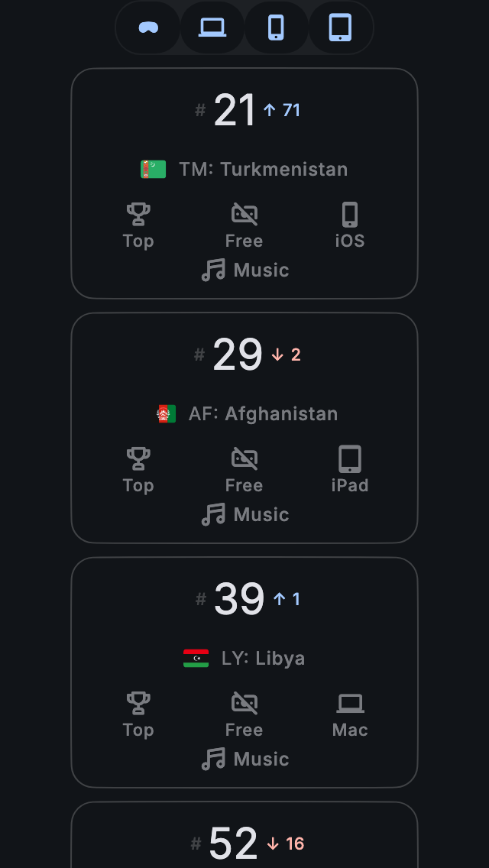Click the trophy Top icon in Libya card
489x868 pixels.
pos(138,704)
